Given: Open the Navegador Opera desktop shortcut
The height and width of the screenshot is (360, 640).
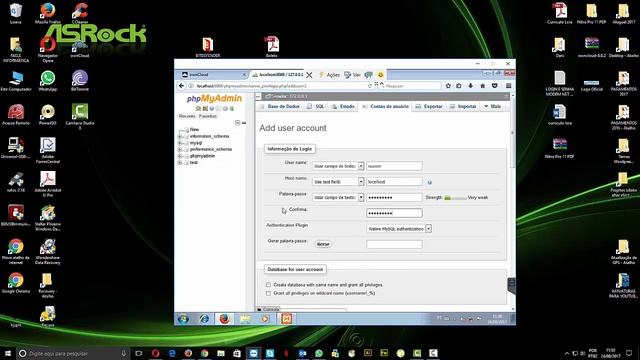Looking at the screenshot, I should (x=48, y=49).
